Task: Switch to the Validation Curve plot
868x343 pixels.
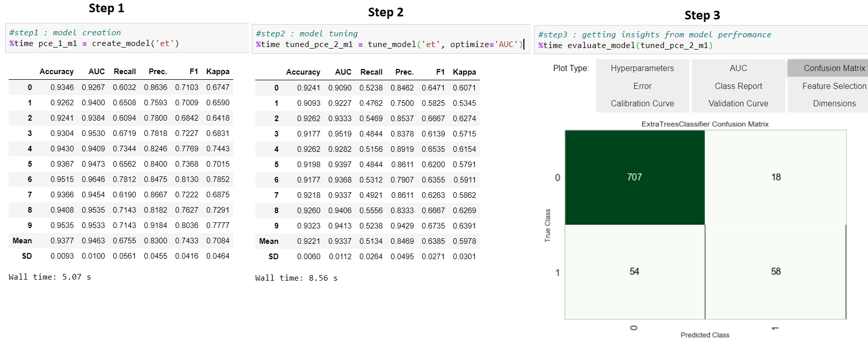Action: 738,103
